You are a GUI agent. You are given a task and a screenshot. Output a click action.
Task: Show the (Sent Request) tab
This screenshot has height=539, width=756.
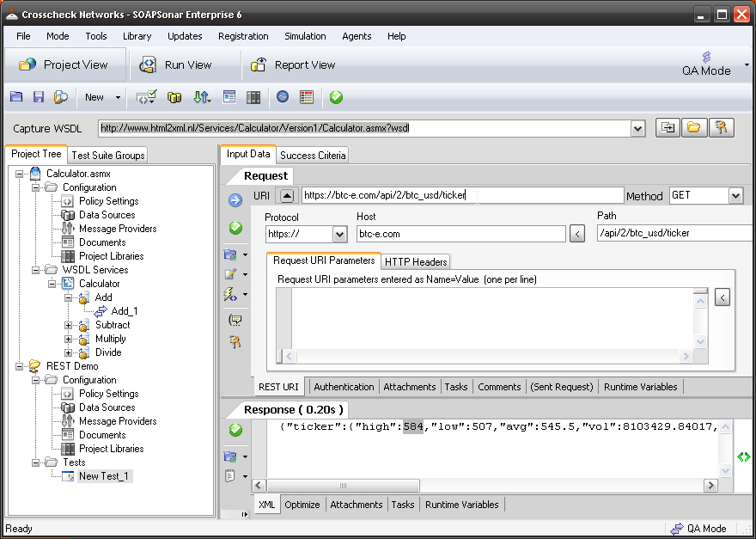[x=562, y=387]
